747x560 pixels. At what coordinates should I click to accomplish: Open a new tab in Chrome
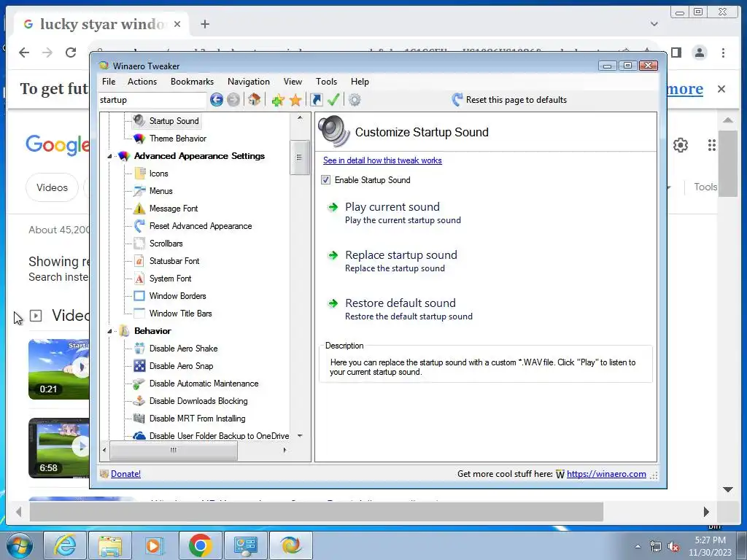pos(205,24)
